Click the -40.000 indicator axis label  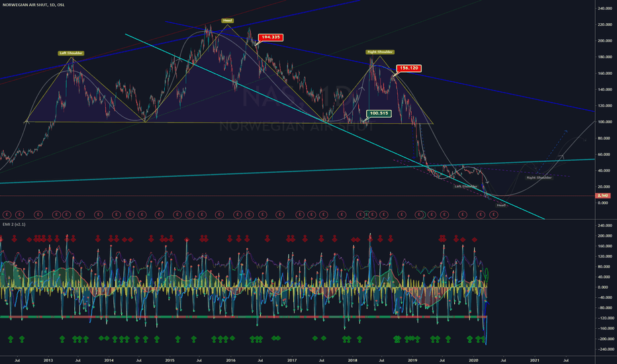click(605, 298)
